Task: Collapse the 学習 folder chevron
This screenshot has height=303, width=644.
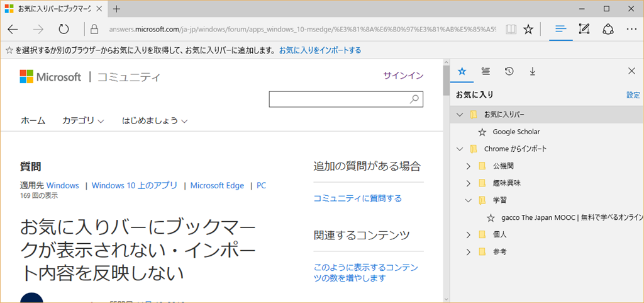Action: pyautogui.click(x=468, y=200)
